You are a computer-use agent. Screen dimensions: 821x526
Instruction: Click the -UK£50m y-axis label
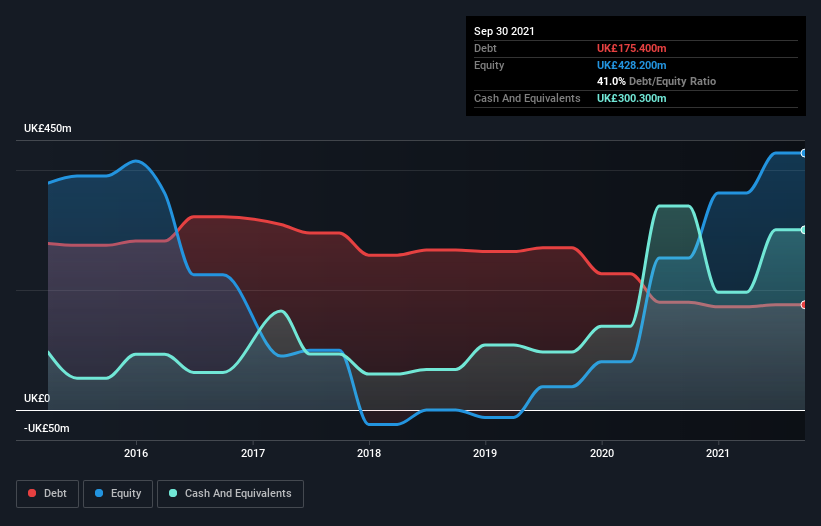click(x=47, y=429)
